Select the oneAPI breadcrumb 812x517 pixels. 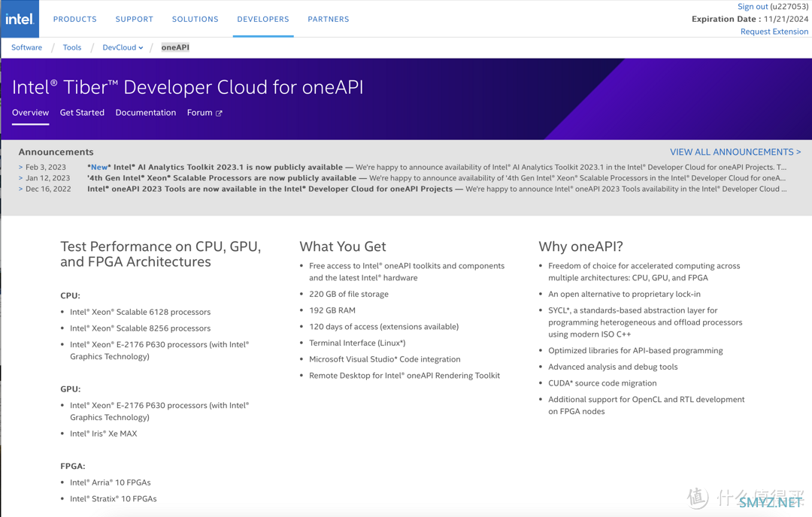[175, 47]
